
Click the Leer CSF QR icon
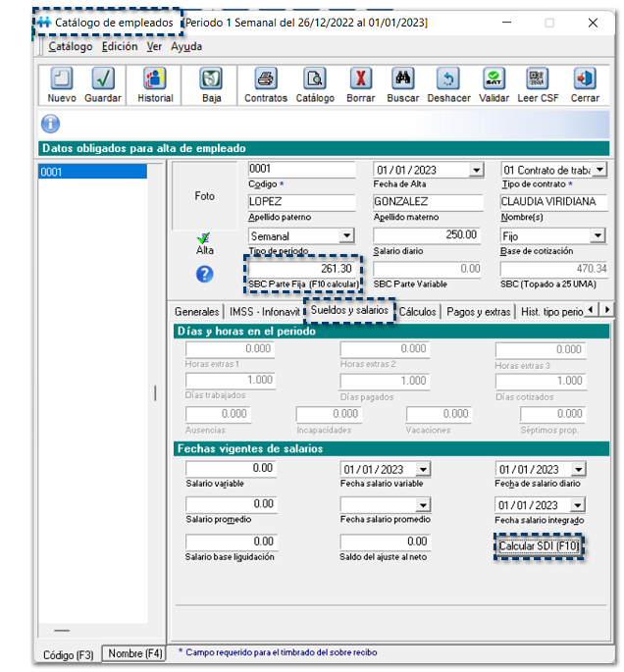click(x=537, y=79)
